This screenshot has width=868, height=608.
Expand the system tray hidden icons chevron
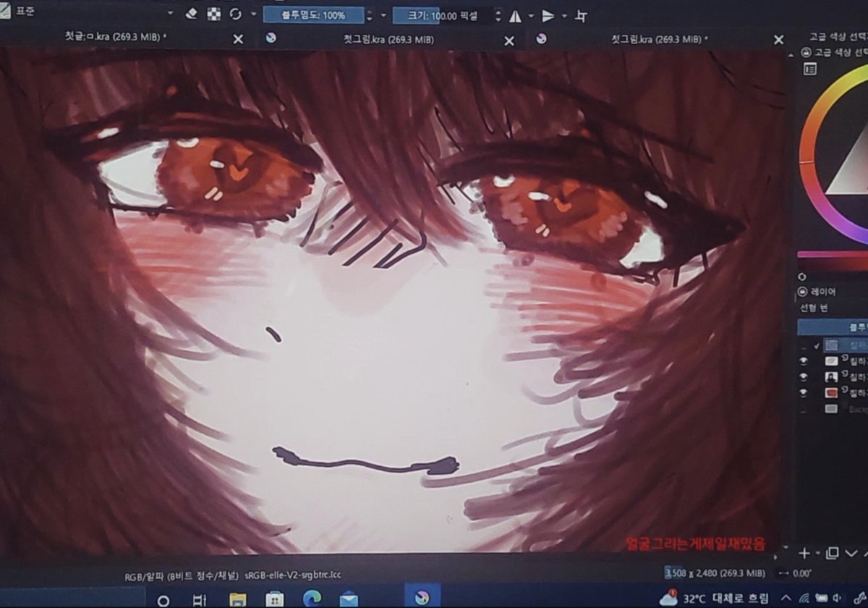pos(786,599)
